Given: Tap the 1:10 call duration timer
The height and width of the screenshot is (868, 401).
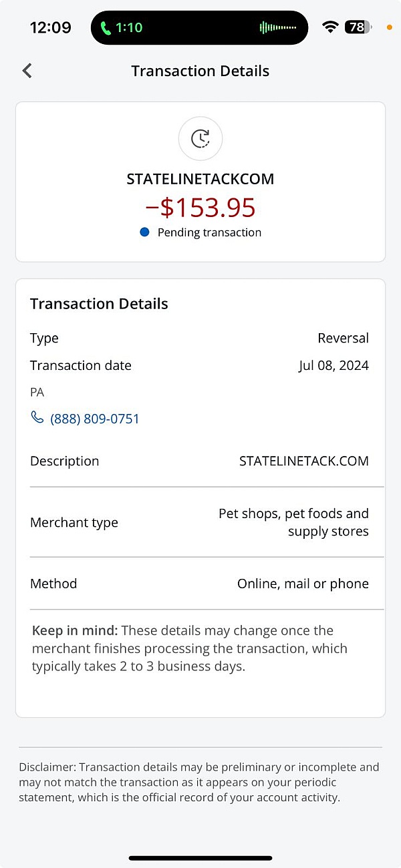Looking at the screenshot, I should point(129,28).
